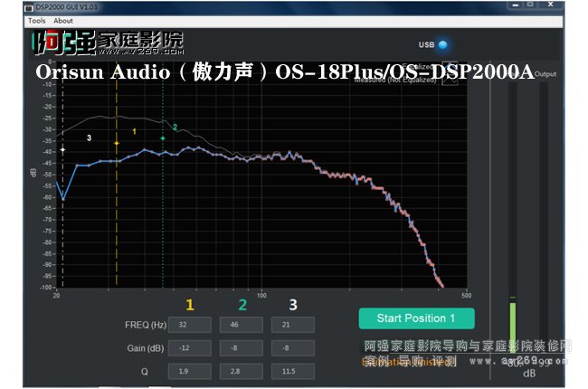Select the green filter 2 handle on graph
The width and height of the screenshot is (588, 389).
(163, 138)
